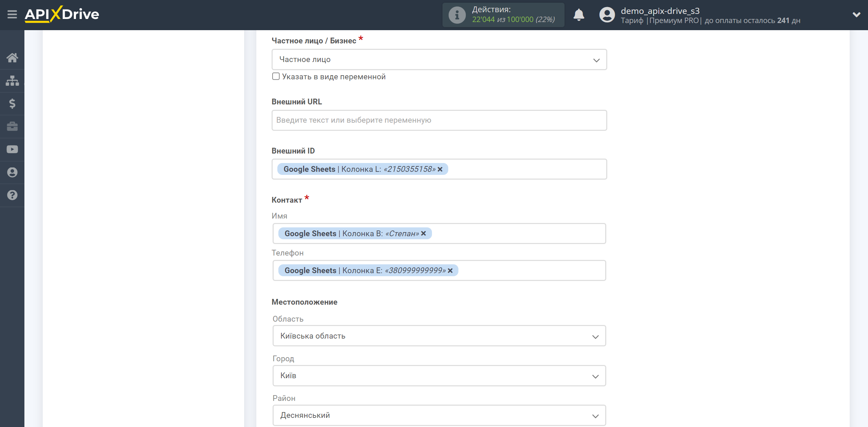Enable 'Указать в виде переменной' checkbox

coord(276,77)
